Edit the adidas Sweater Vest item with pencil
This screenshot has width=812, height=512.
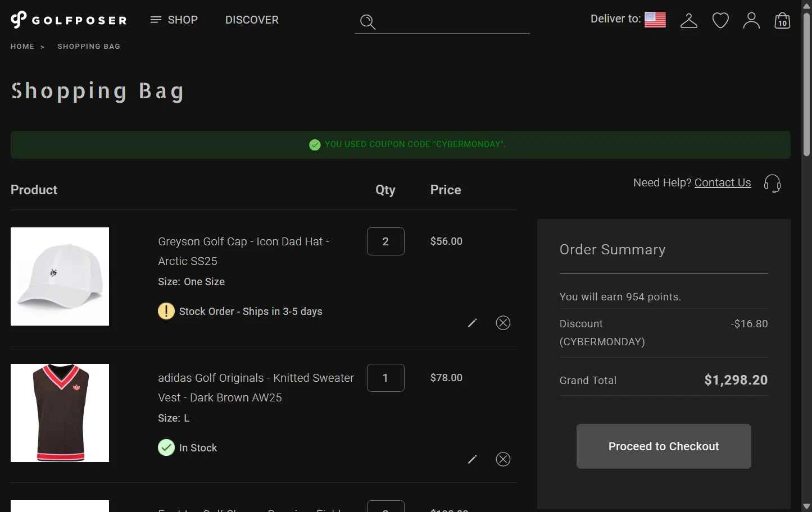pyautogui.click(x=472, y=459)
